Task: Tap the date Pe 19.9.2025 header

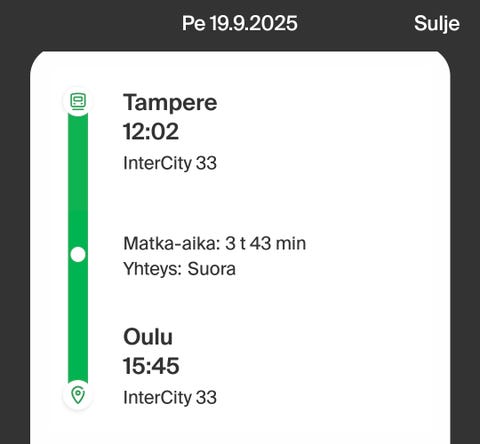Action: coord(240,23)
